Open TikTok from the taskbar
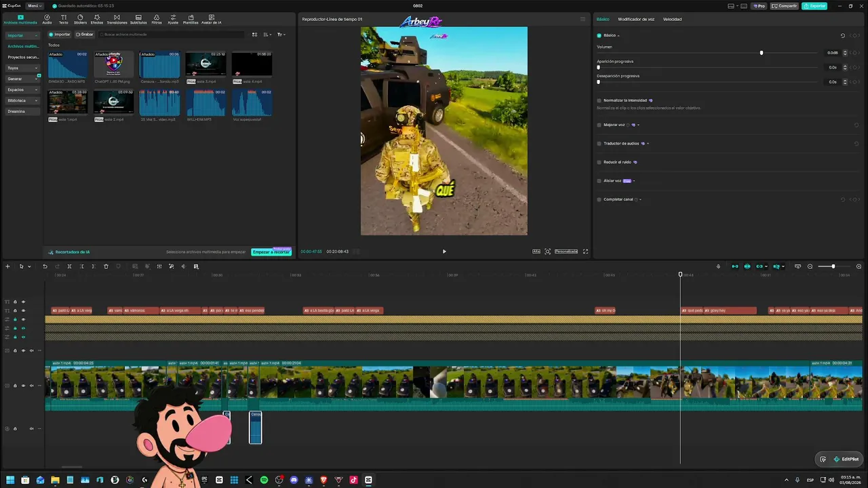 pos(353,480)
